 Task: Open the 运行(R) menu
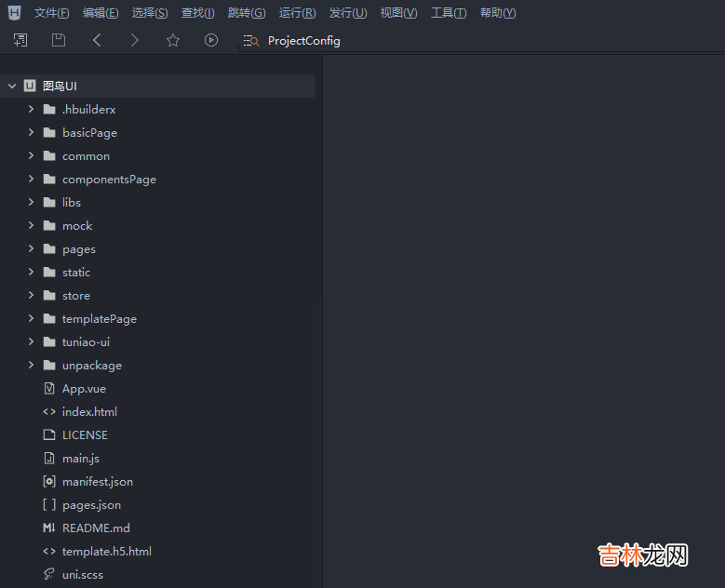(x=297, y=13)
